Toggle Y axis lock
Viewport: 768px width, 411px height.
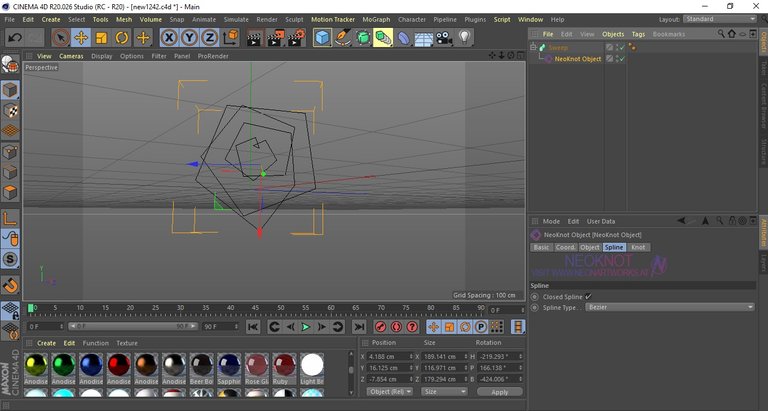coord(189,38)
